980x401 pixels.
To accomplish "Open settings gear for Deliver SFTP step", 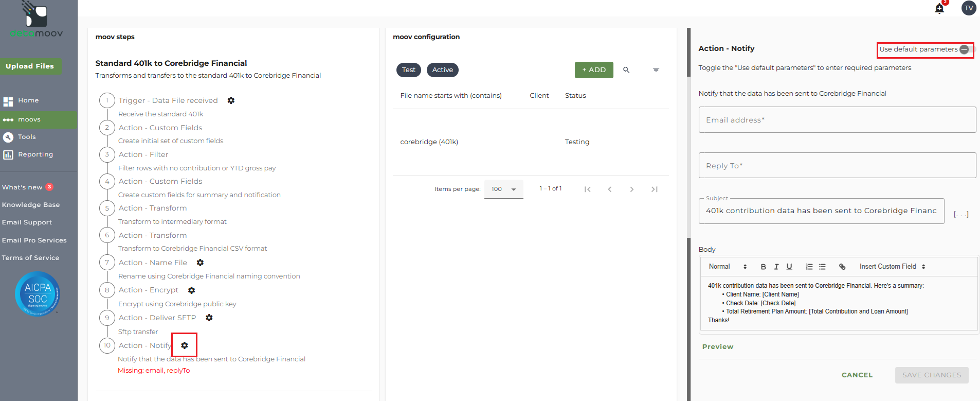I will (x=209, y=318).
